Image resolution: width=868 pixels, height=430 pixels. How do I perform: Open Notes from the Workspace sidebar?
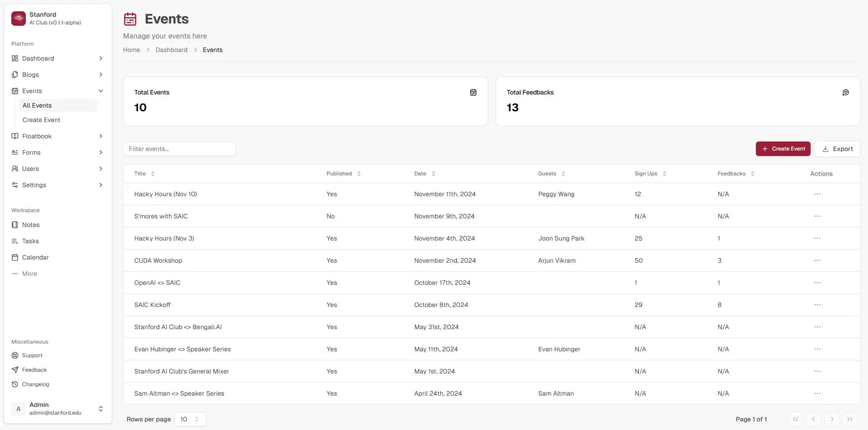(x=31, y=225)
